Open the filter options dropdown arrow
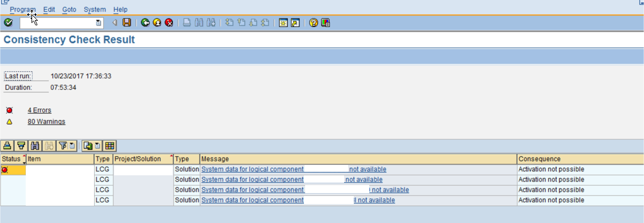 pos(72,145)
